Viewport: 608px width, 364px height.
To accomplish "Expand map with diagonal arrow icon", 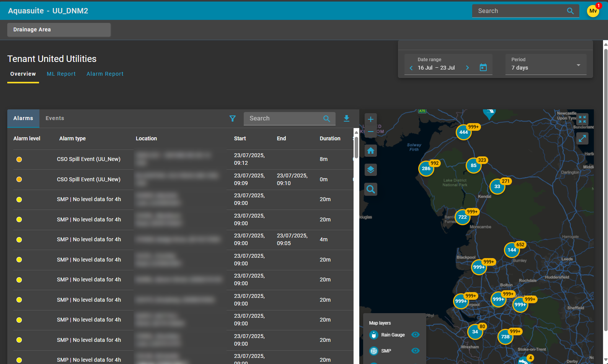I will tap(582, 138).
